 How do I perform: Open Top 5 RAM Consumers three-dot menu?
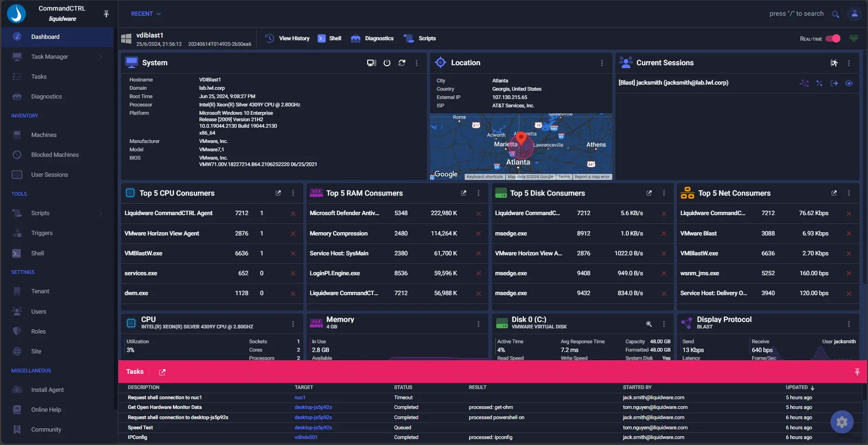click(x=478, y=193)
